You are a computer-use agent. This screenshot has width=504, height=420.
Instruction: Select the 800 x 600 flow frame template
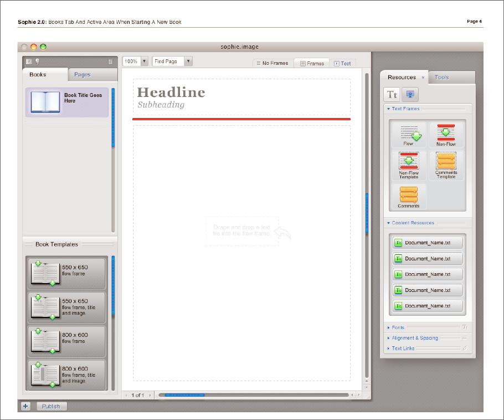66,341
